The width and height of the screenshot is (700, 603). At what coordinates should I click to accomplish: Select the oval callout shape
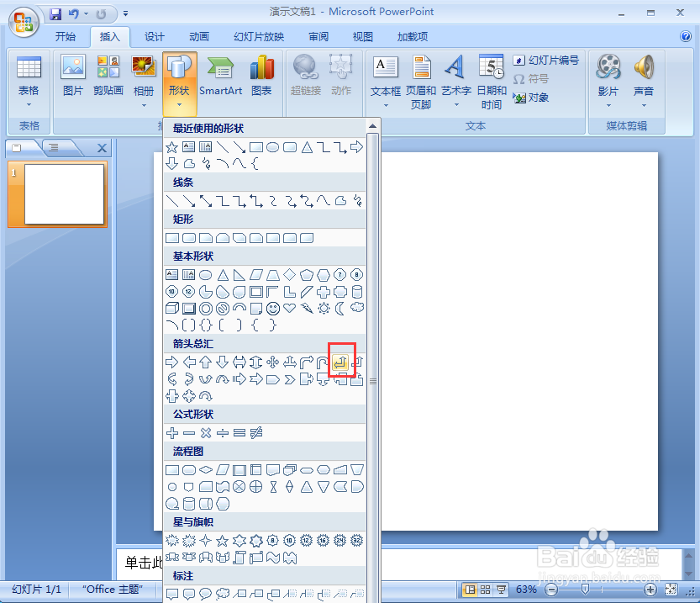206,594
